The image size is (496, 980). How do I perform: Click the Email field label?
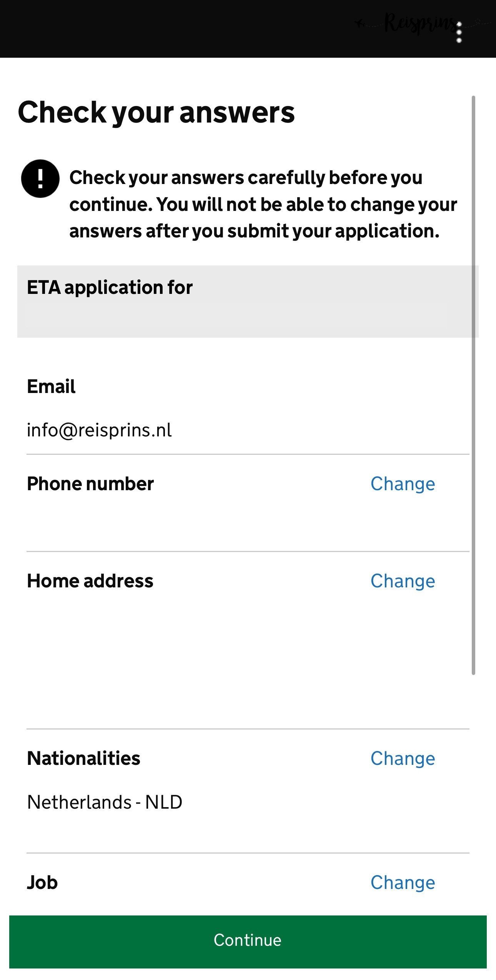coord(51,386)
